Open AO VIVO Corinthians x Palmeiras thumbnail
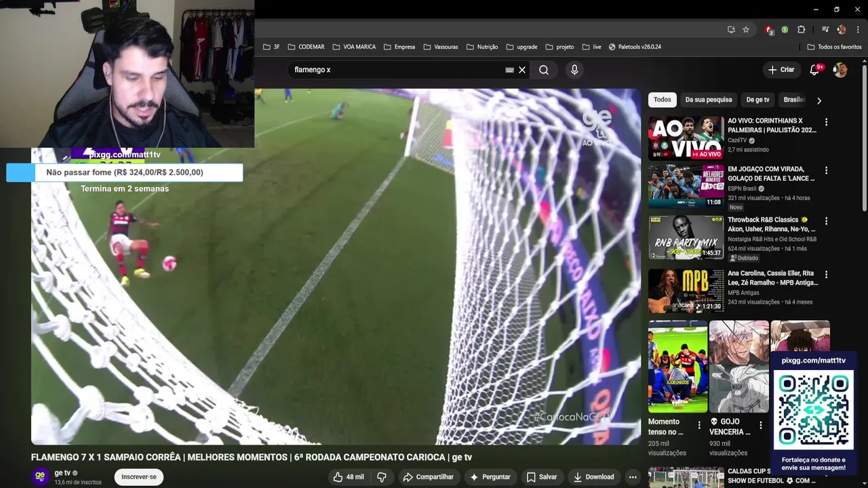 click(x=686, y=138)
